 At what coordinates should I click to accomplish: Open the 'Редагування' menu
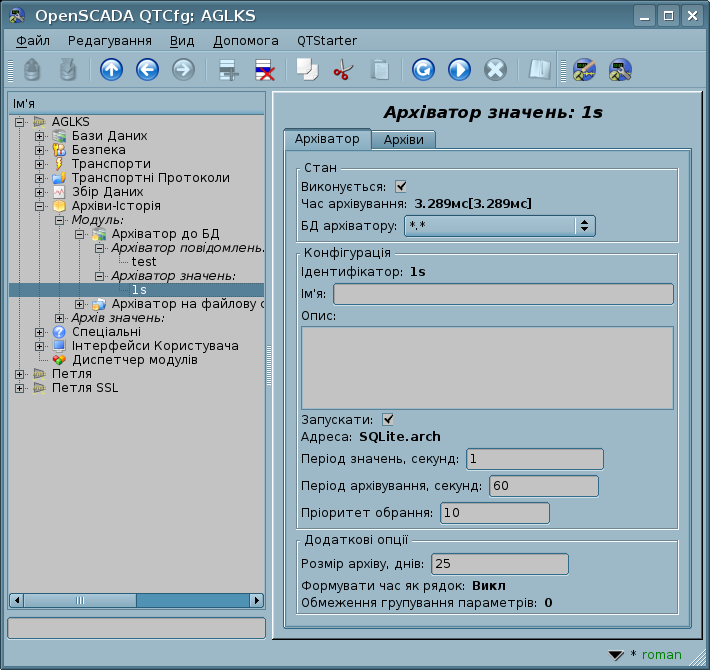pos(110,41)
